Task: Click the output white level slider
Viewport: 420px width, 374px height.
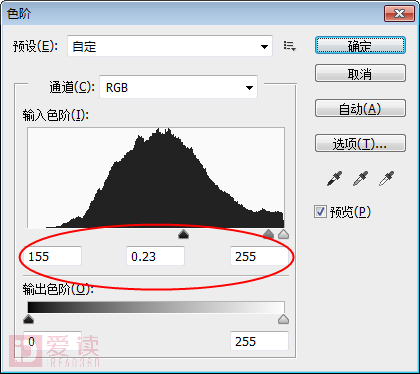Action: coord(283,319)
